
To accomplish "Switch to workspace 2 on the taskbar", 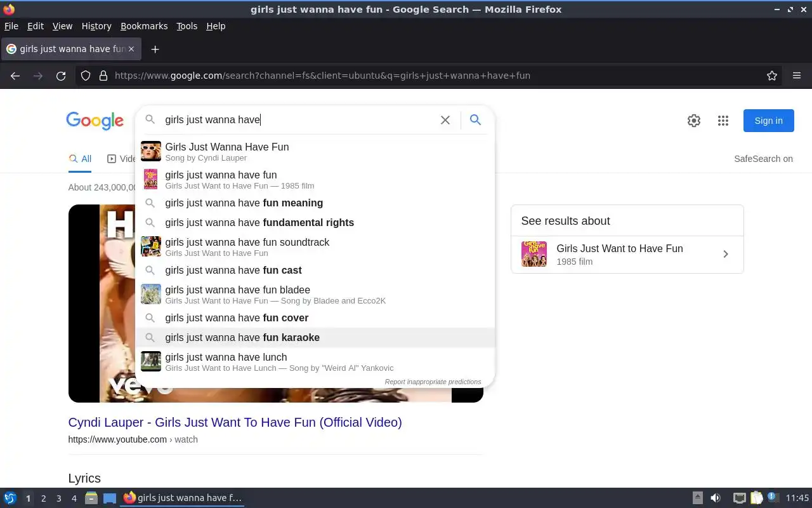I will (x=43, y=498).
